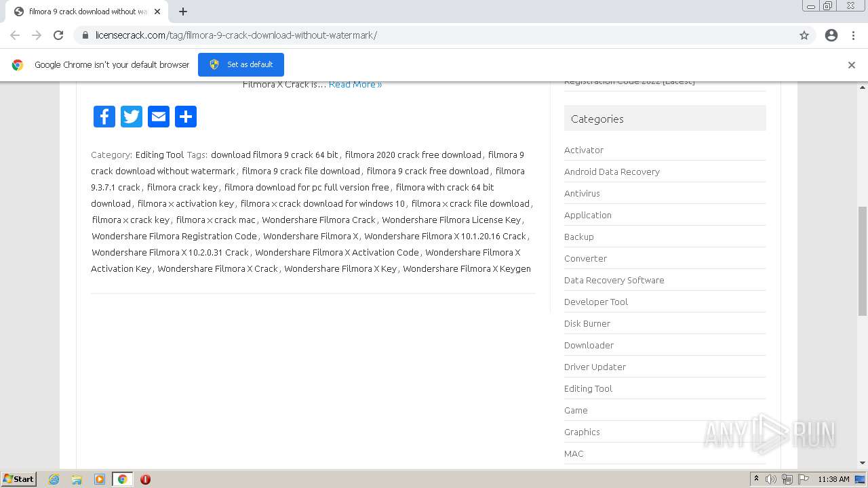Open Action Center flag icon
Screen dimensions: 868x488
pos(804,479)
